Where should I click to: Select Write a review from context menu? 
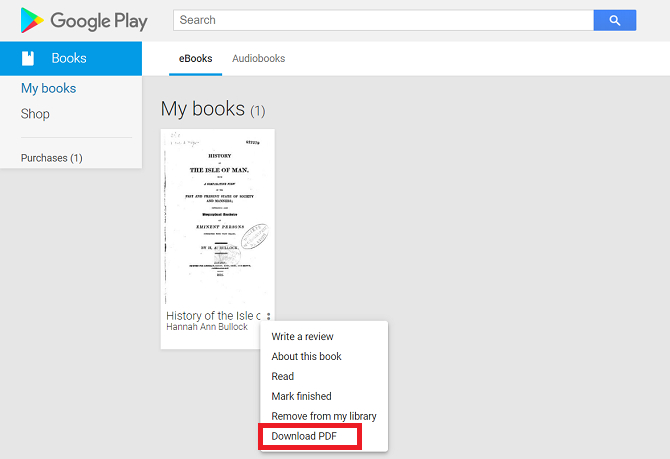[x=302, y=337]
